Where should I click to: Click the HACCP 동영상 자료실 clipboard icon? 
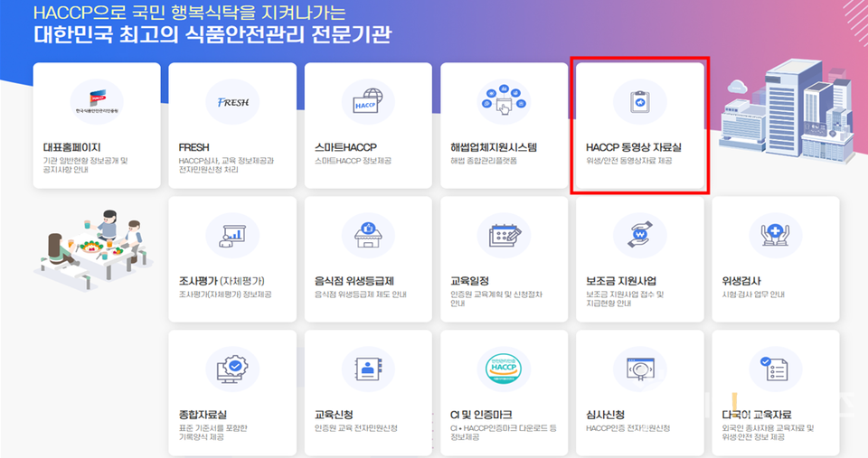tap(640, 102)
